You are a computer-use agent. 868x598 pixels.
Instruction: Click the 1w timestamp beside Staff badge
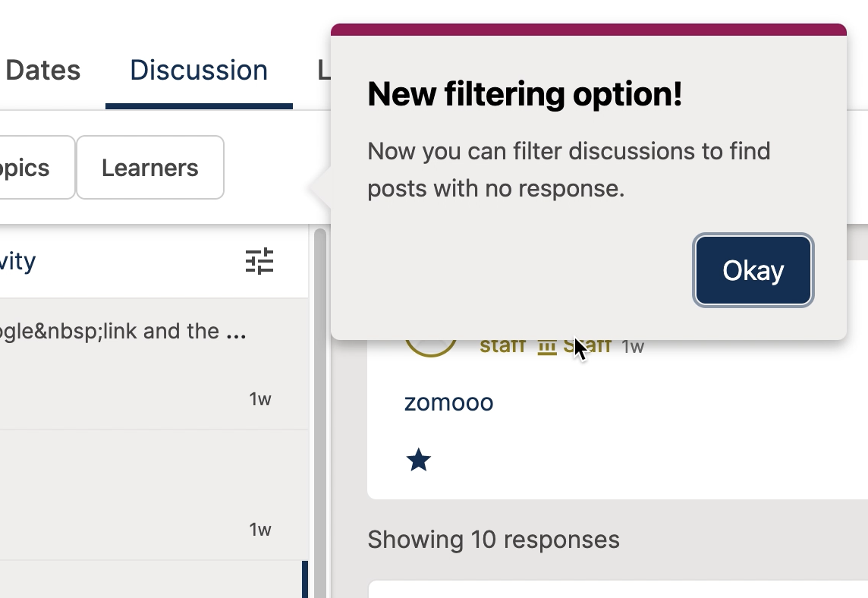633,348
